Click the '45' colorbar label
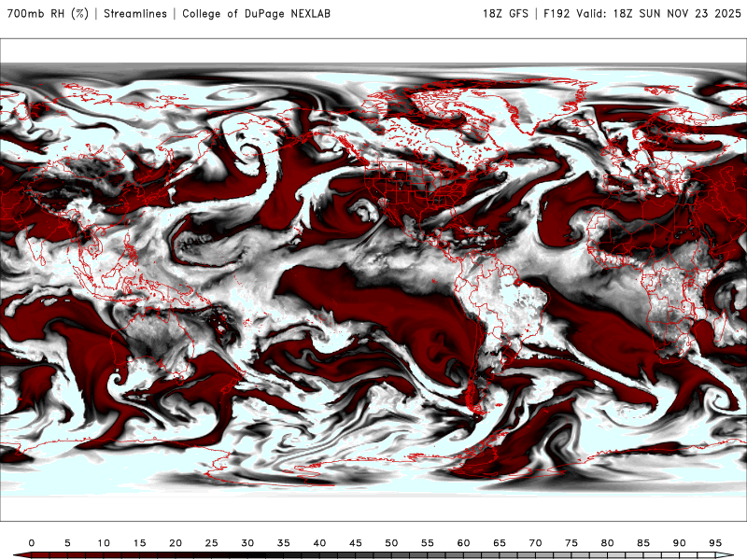The image size is (747, 560). (x=356, y=543)
